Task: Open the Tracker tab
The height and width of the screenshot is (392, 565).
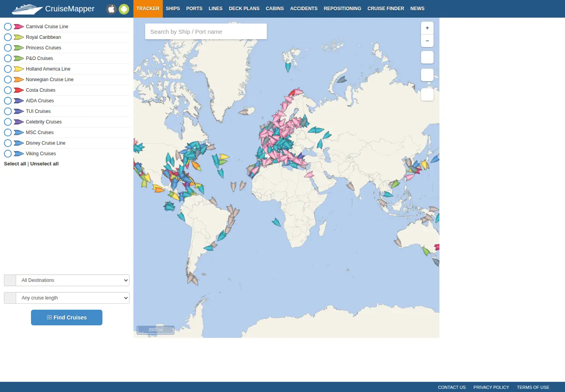Action: coord(148,9)
